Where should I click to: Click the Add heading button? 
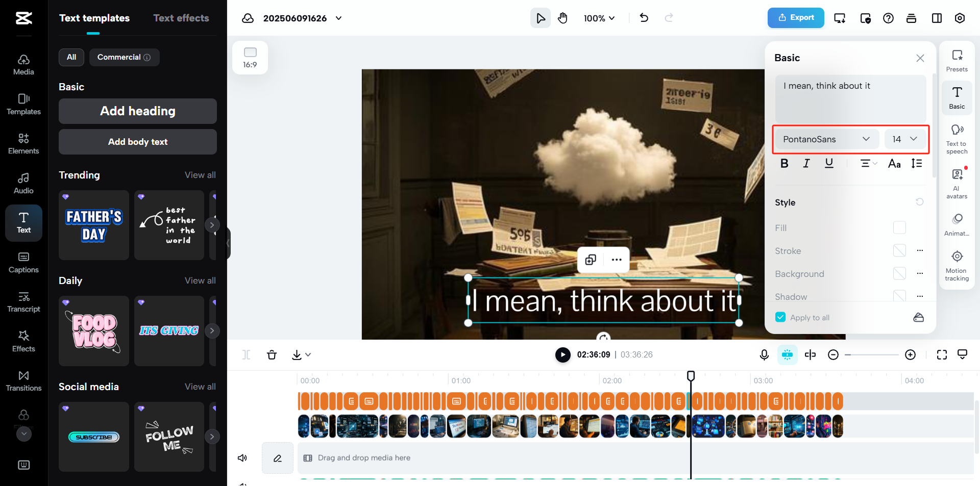click(138, 111)
